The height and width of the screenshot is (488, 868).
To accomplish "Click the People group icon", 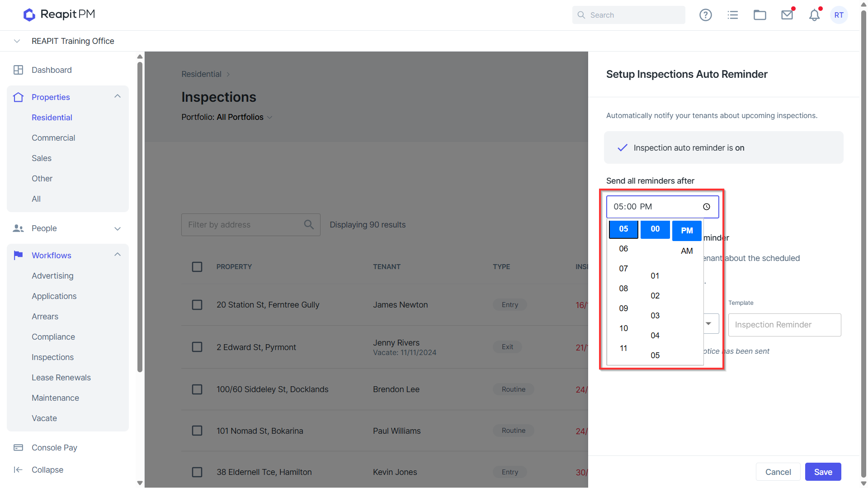I will pos(18,228).
